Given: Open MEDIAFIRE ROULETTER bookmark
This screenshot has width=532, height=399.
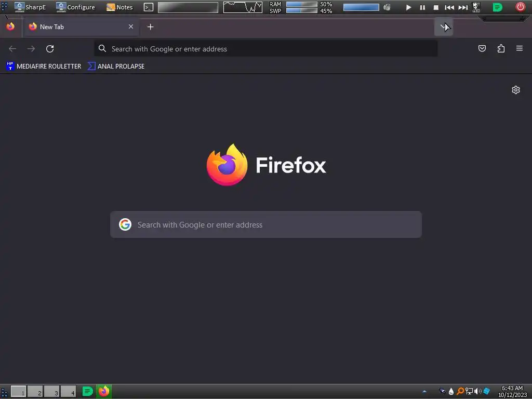Looking at the screenshot, I should tap(44, 66).
